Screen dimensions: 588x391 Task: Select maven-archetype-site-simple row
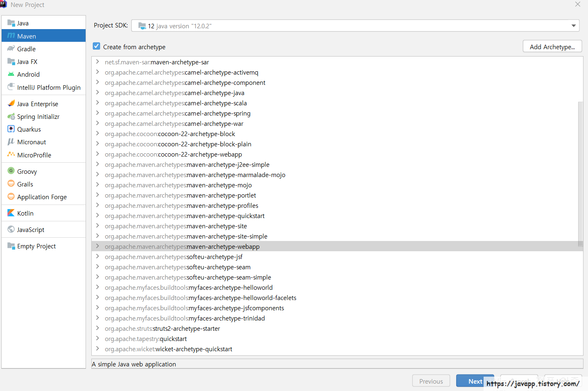pos(337,236)
